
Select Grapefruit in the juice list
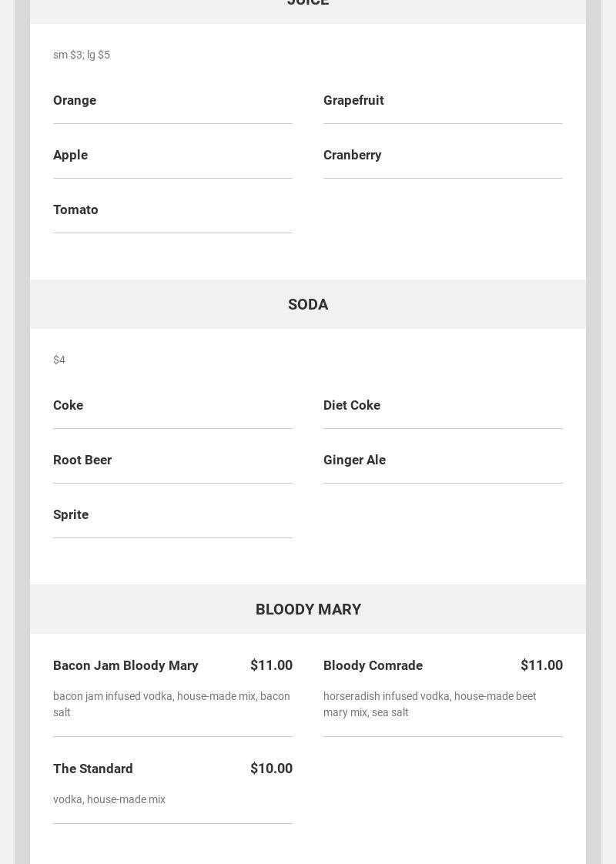(353, 100)
